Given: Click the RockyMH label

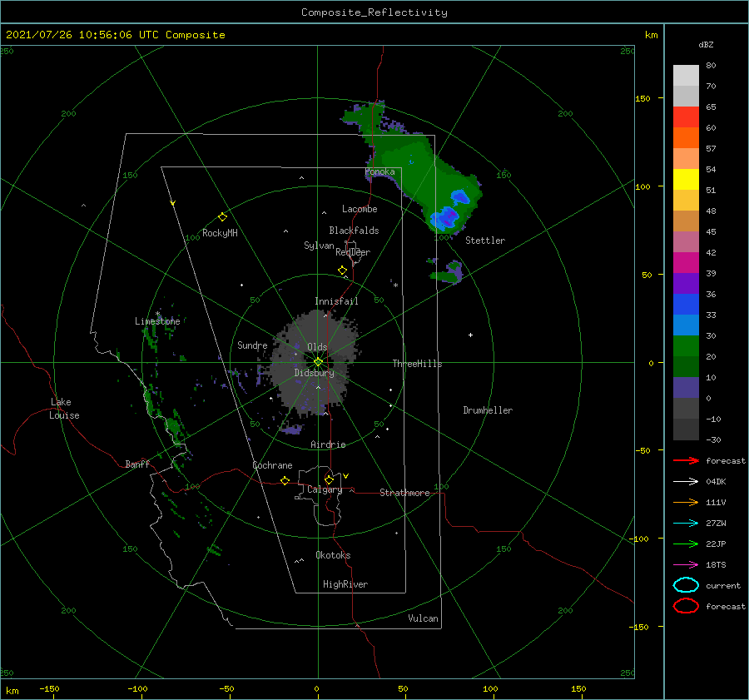Looking at the screenshot, I should 220,233.
